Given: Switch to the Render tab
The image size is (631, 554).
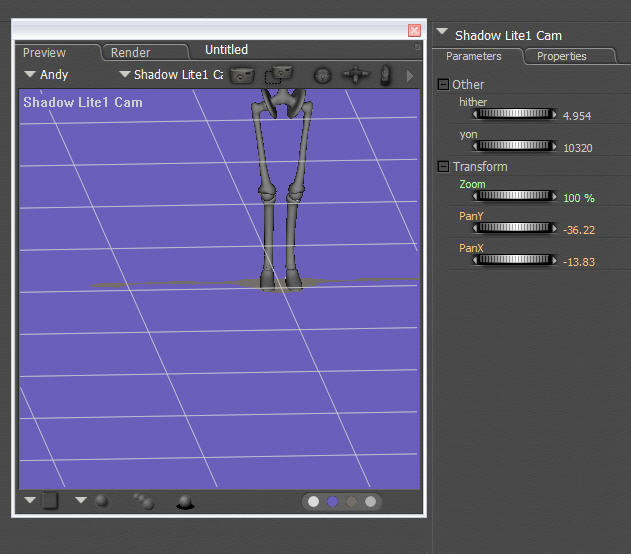Looking at the screenshot, I should point(131,52).
